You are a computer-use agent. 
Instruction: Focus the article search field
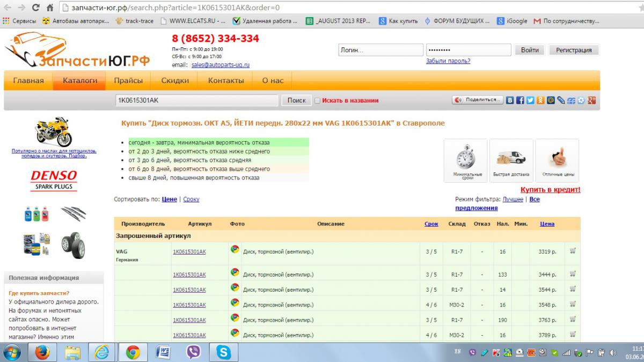coord(197,100)
